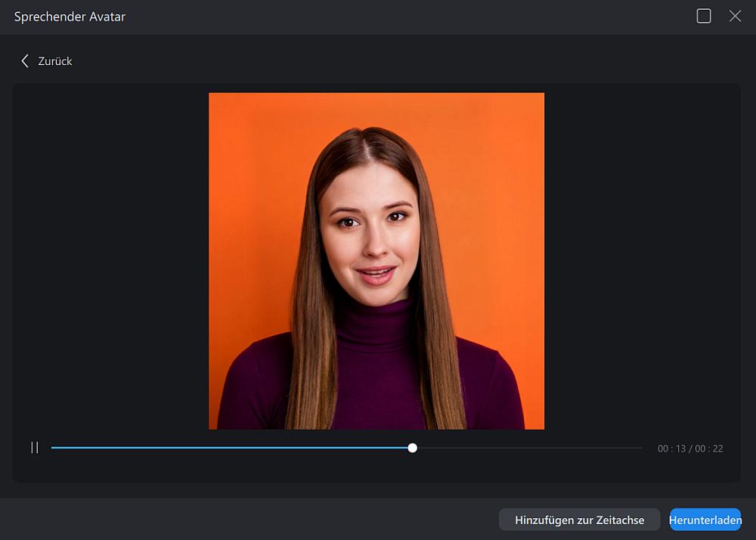Maximize the Sprechender Avatar window
This screenshot has width=756, height=540.
[703, 16]
